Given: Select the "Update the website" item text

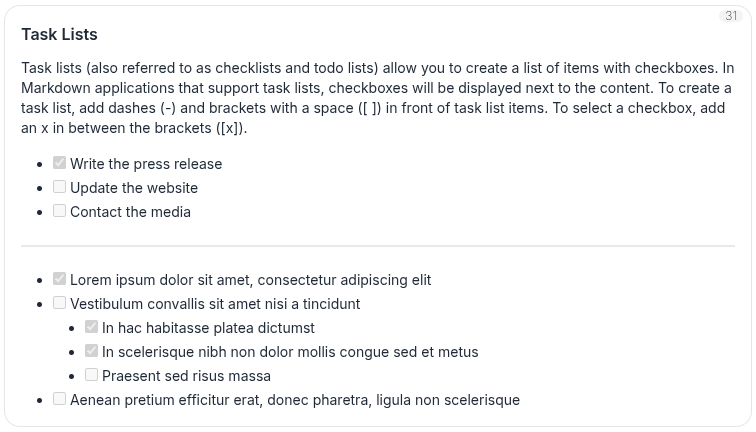Looking at the screenshot, I should tap(134, 188).
